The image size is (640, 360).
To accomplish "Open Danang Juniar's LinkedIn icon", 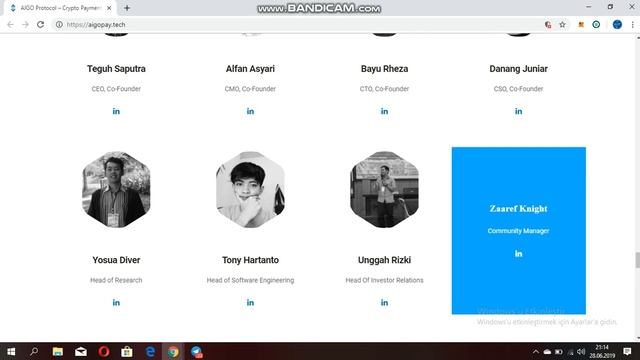I will tap(518, 111).
